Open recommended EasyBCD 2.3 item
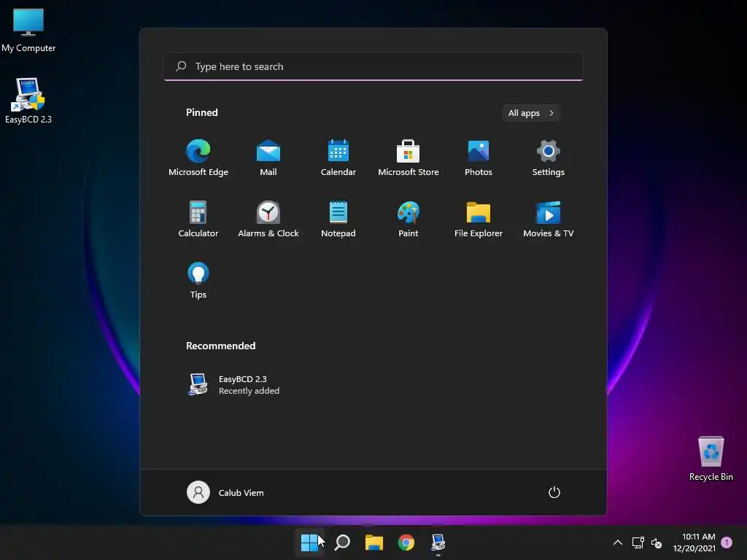747x560 pixels. (233, 384)
